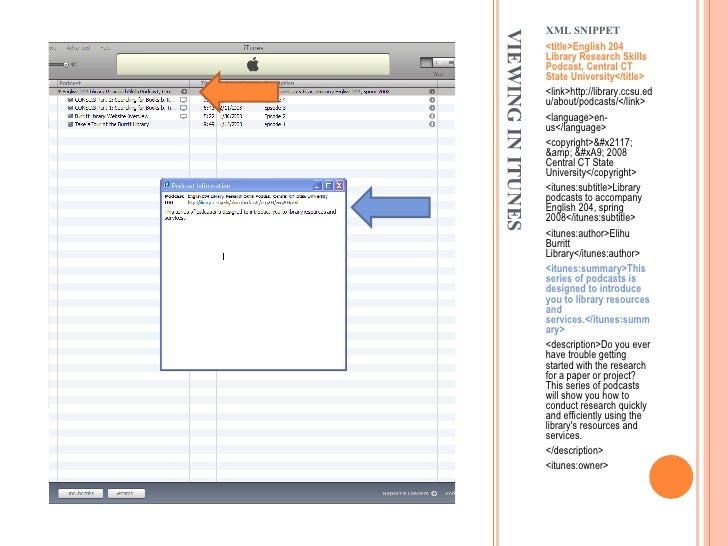Click the Settings button in the bottom bar
728x546 pixels.
[126, 493]
